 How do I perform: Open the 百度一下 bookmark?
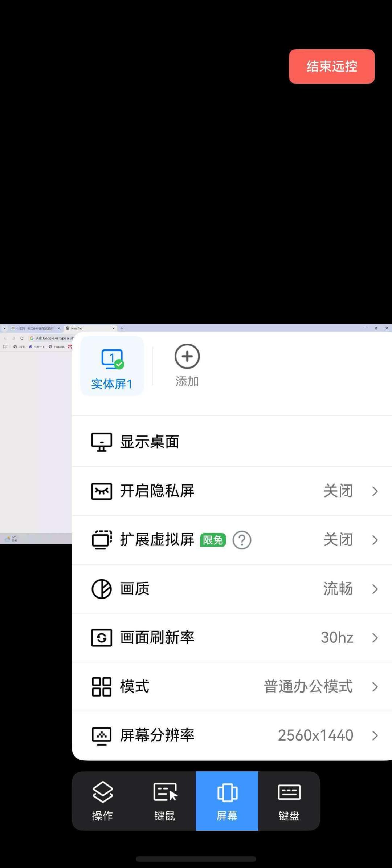(x=37, y=347)
